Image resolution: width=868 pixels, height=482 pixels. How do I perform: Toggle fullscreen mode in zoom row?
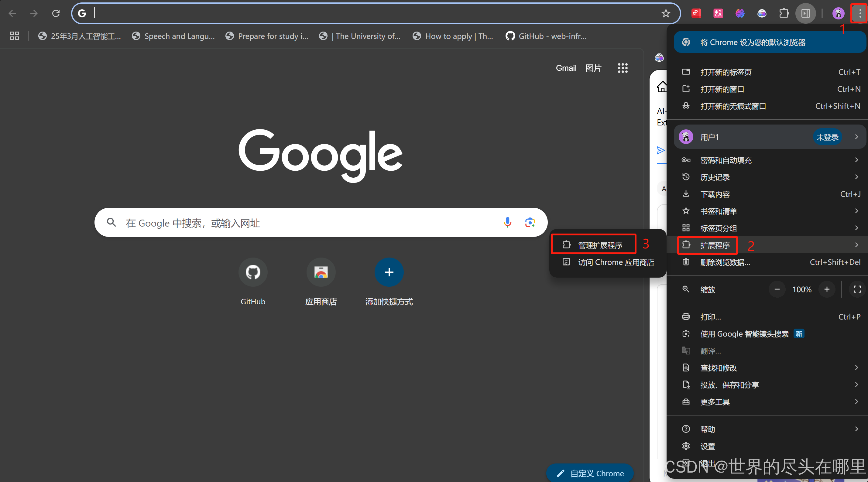(x=857, y=289)
